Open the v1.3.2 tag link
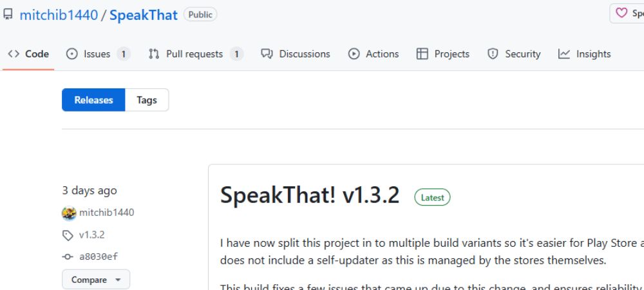 coord(92,235)
